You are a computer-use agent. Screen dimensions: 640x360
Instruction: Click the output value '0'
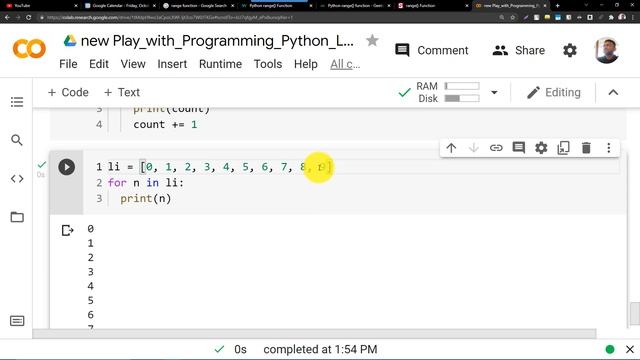click(90, 229)
